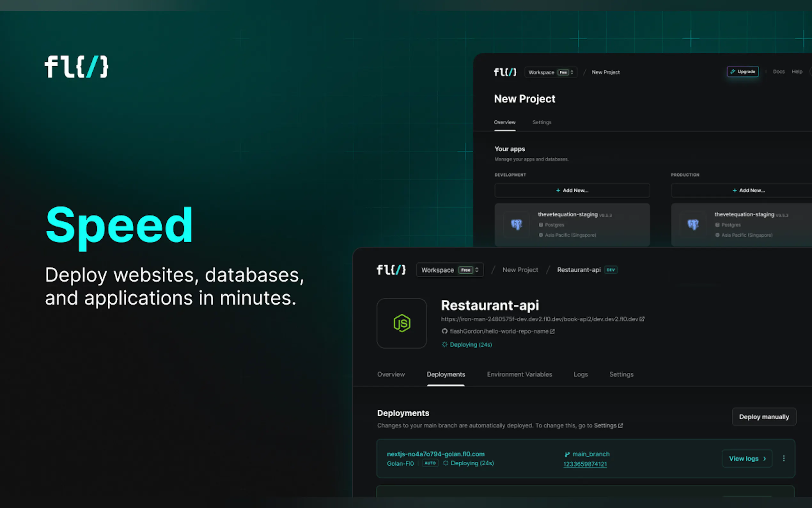Click the Deploy manually button
Image resolution: width=812 pixels, height=508 pixels.
click(764, 417)
